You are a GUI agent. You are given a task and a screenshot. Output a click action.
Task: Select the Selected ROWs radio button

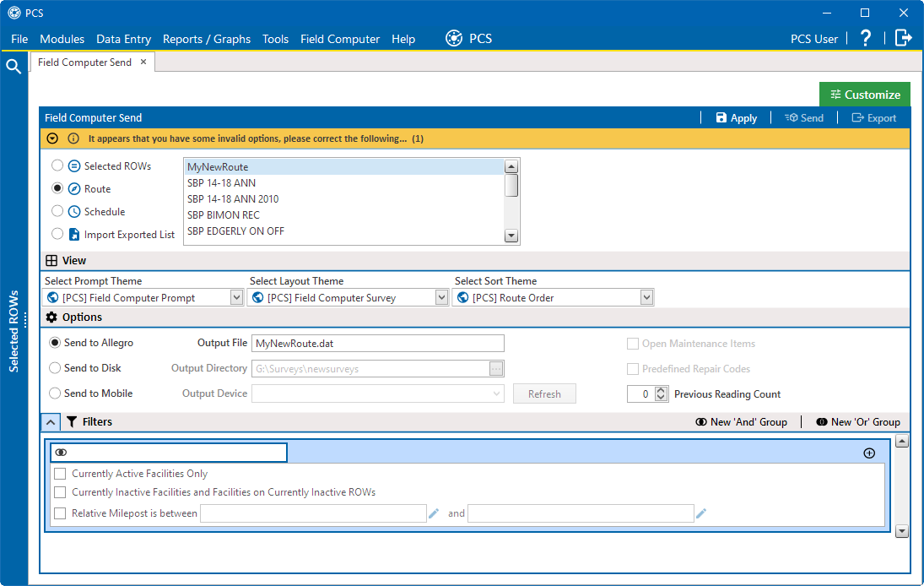click(x=57, y=165)
